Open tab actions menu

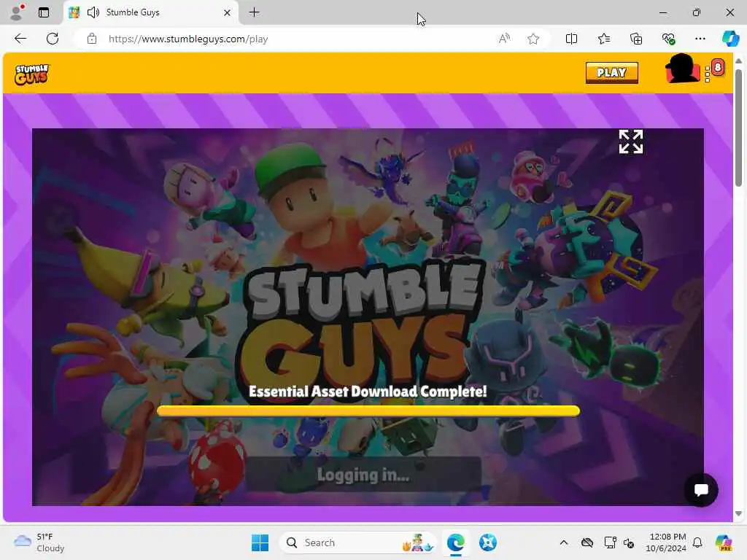44,12
